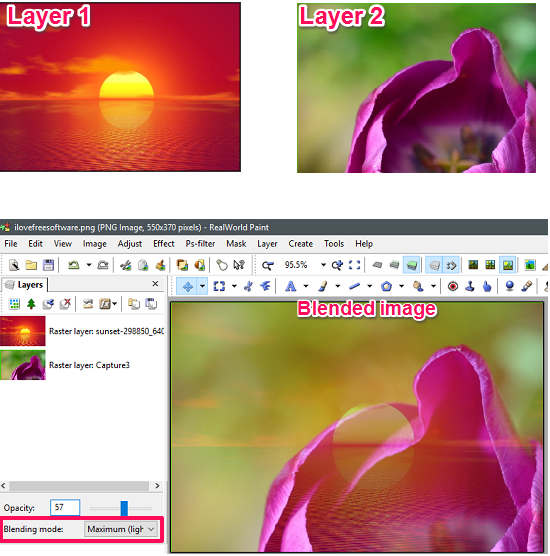Open the Text tool options arrow
Viewport: 550px width, 556px height.
click(306, 286)
